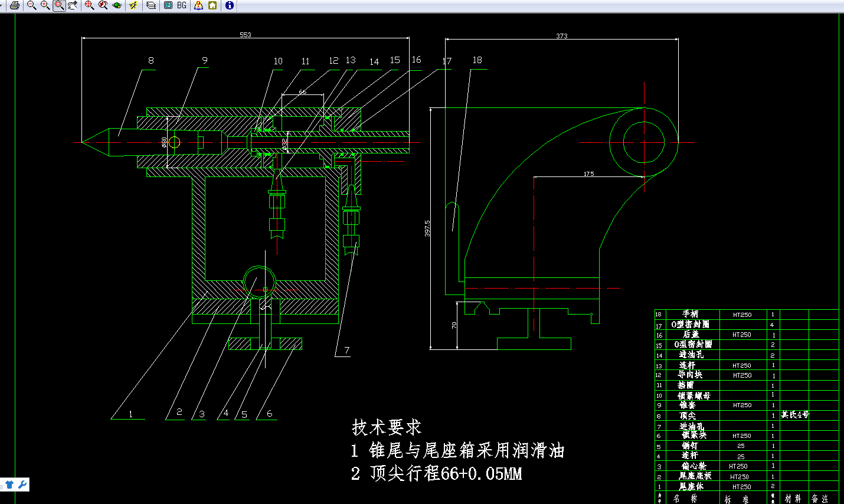
Task: Click the blue wrench settings icon
Action: [x=22, y=485]
